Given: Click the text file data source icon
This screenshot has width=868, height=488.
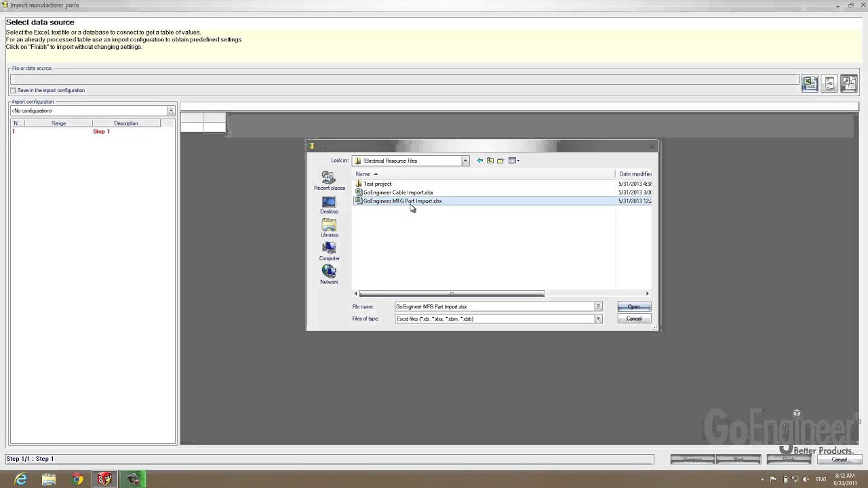Looking at the screenshot, I should click(829, 83).
